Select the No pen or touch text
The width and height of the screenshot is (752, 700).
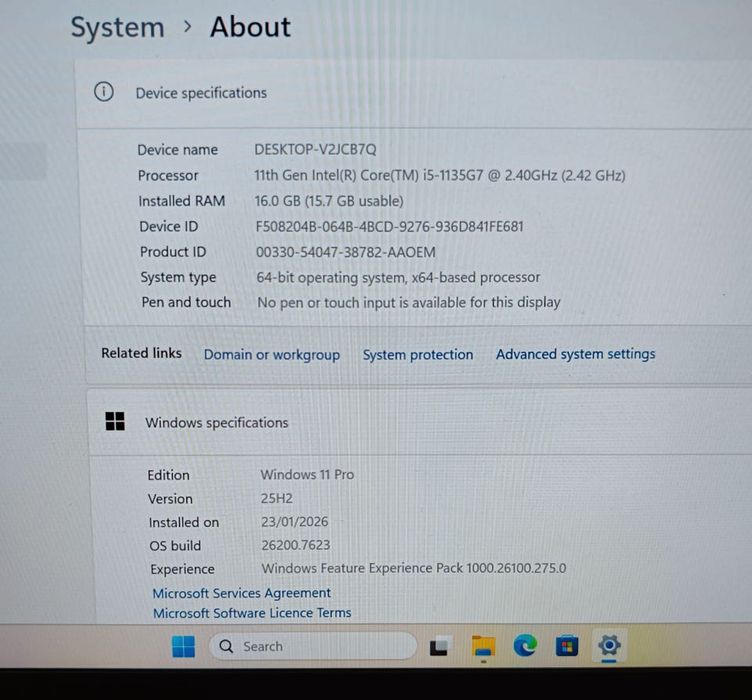[x=409, y=302]
